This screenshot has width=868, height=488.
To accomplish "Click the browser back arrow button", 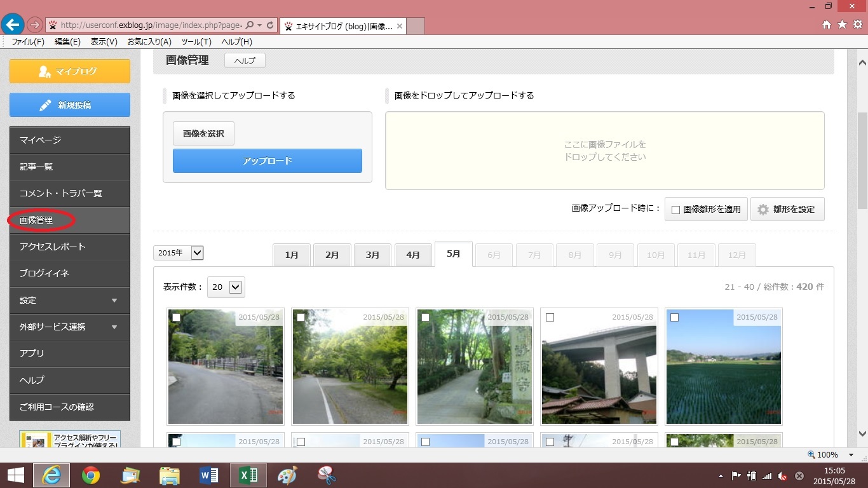I will click(13, 25).
